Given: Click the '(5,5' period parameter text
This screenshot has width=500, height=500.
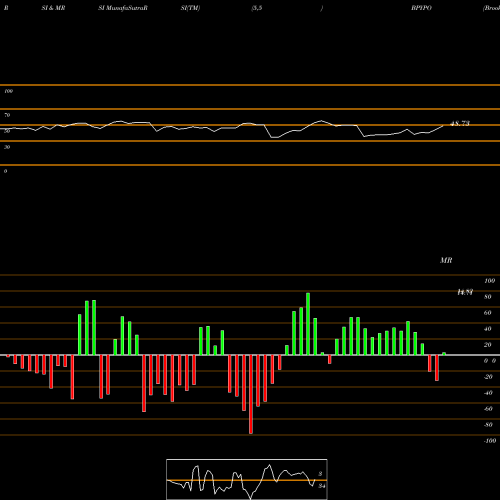Looking at the screenshot, I should click(257, 8).
